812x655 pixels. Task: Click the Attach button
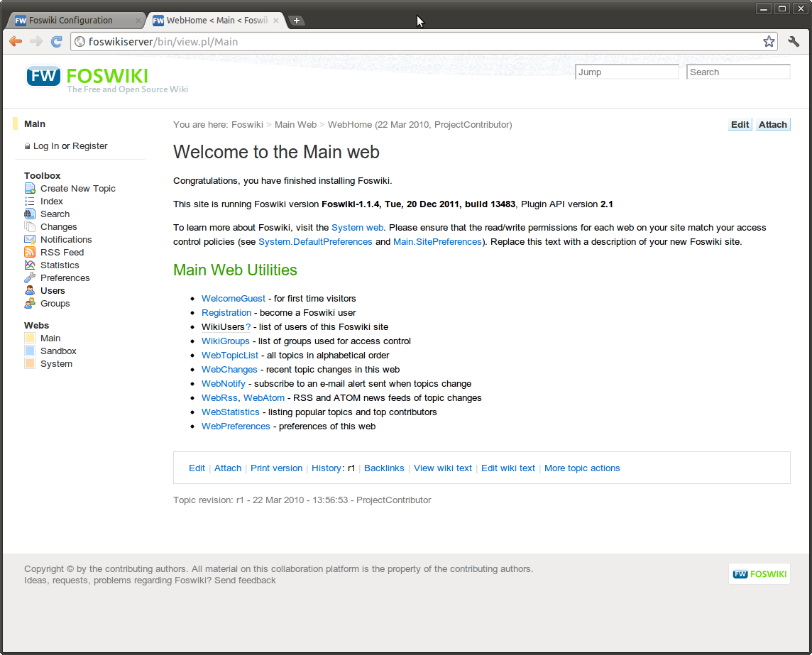click(x=772, y=124)
